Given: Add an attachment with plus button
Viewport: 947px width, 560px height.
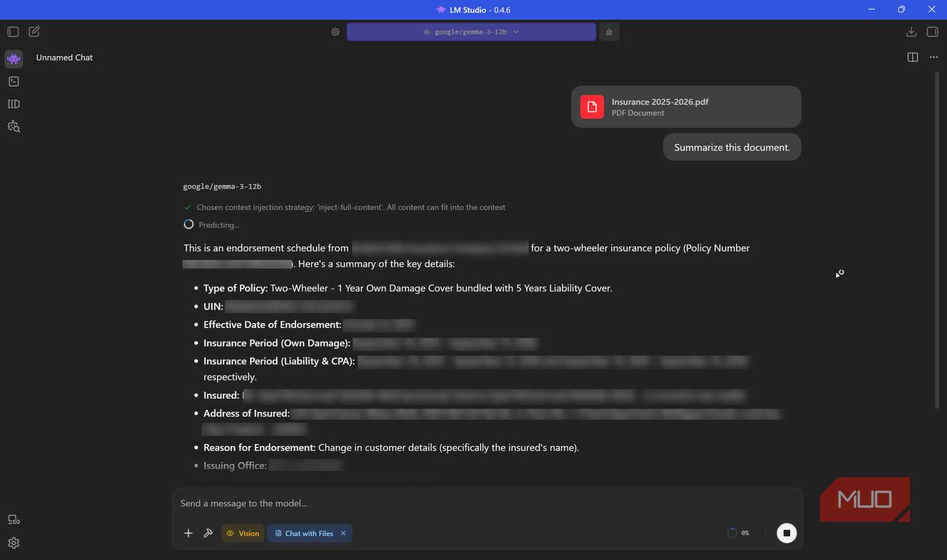Looking at the screenshot, I should point(188,533).
